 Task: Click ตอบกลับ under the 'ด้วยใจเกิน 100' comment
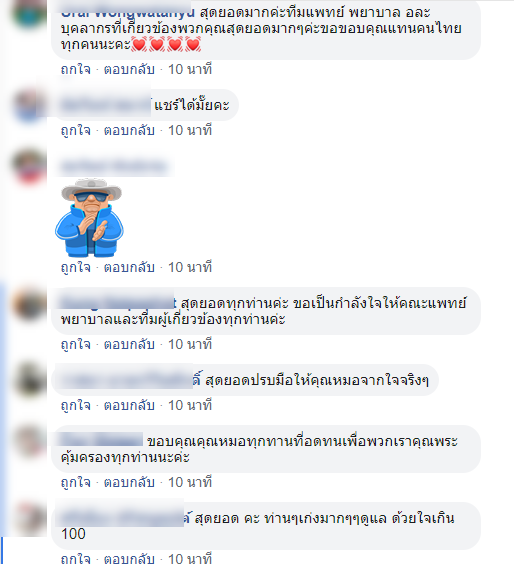(x=129, y=558)
